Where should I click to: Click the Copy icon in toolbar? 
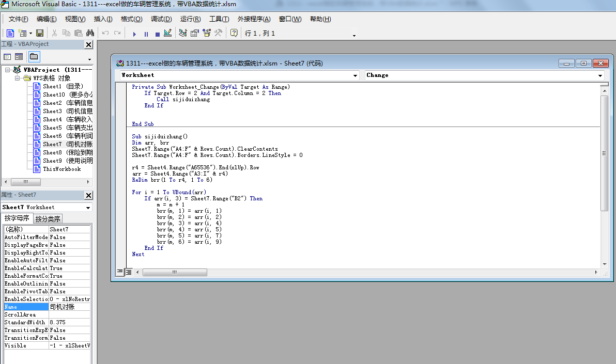(66, 34)
